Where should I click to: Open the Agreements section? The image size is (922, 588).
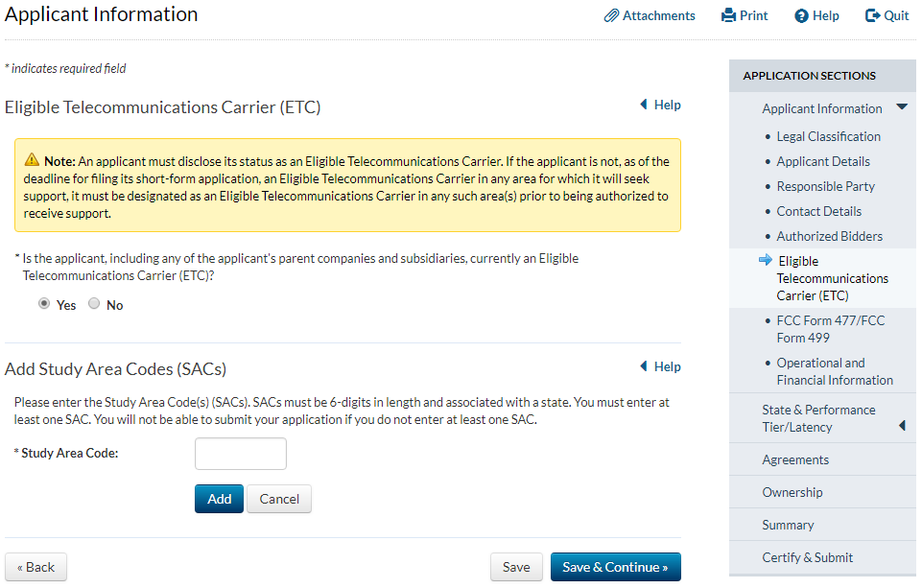click(795, 459)
